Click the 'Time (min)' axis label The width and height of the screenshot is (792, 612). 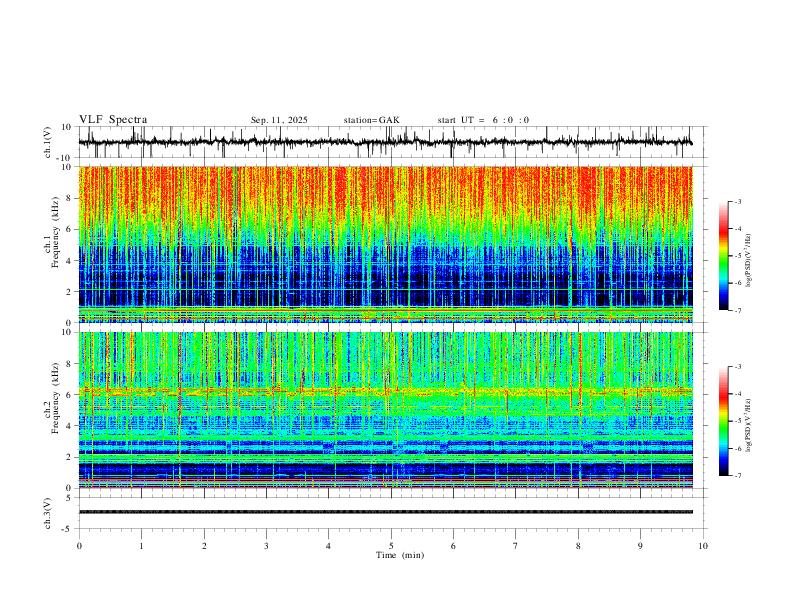[x=400, y=555]
